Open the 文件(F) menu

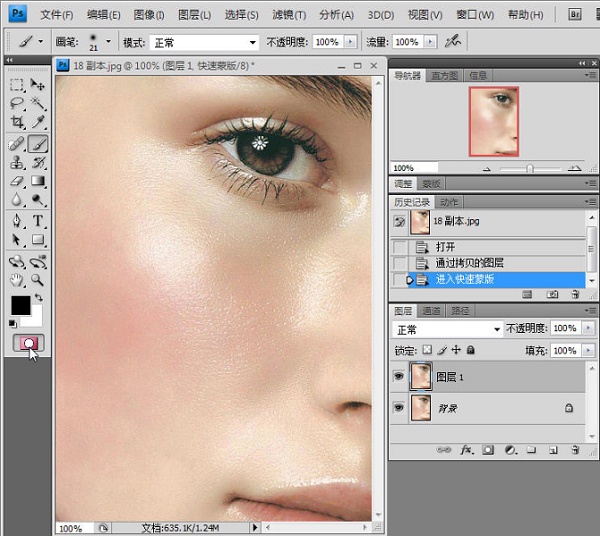click(x=57, y=15)
